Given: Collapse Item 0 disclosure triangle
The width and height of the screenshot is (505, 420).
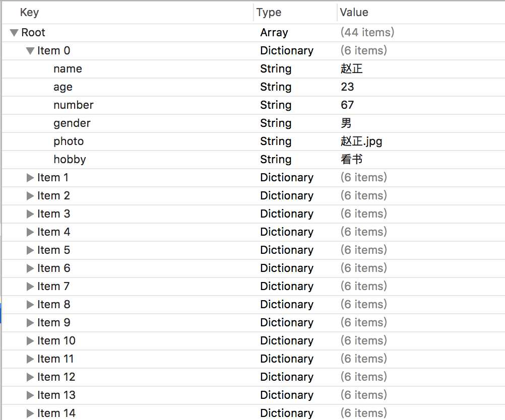Looking at the screenshot, I should 30,51.
